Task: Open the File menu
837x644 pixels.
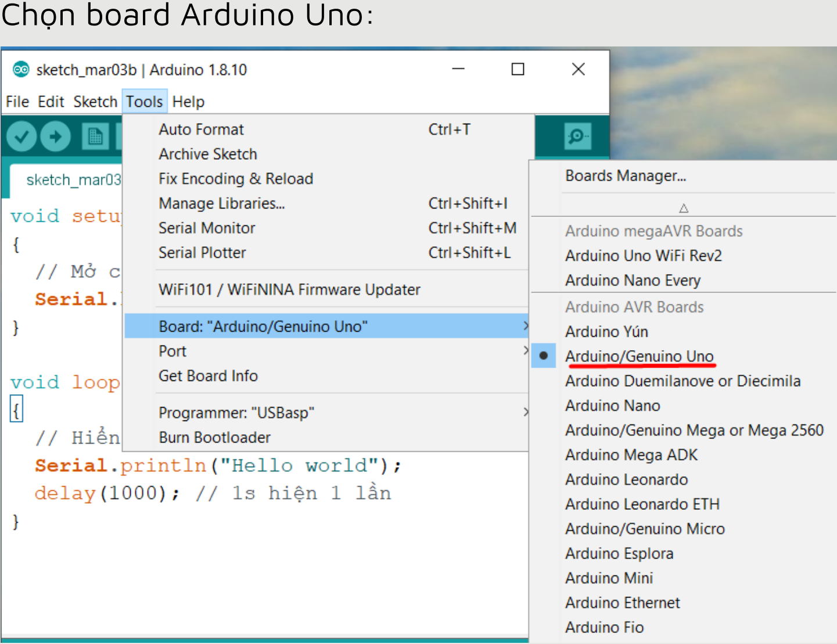Action: [x=17, y=102]
